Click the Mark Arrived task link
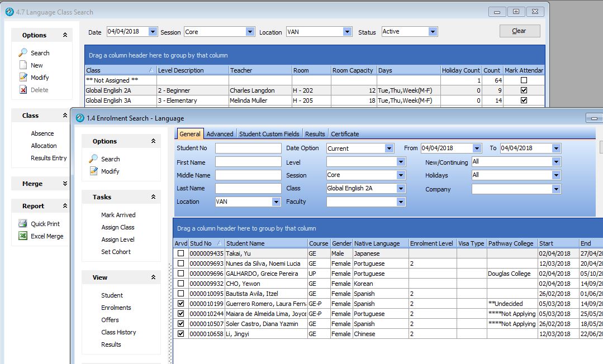Viewport: 603px width, 364px height. point(118,215)
